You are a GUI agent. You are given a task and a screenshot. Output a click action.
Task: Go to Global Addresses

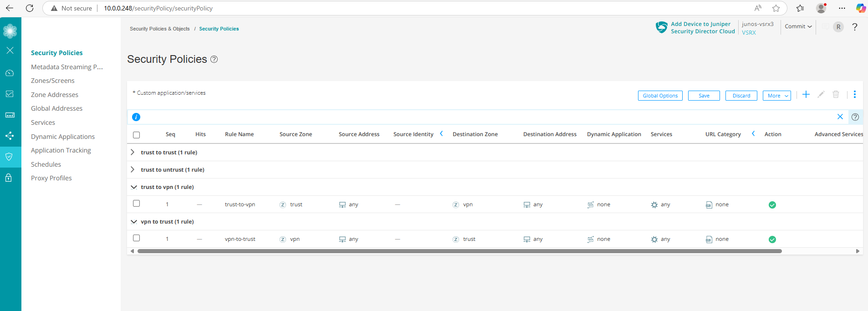[57, 108]
